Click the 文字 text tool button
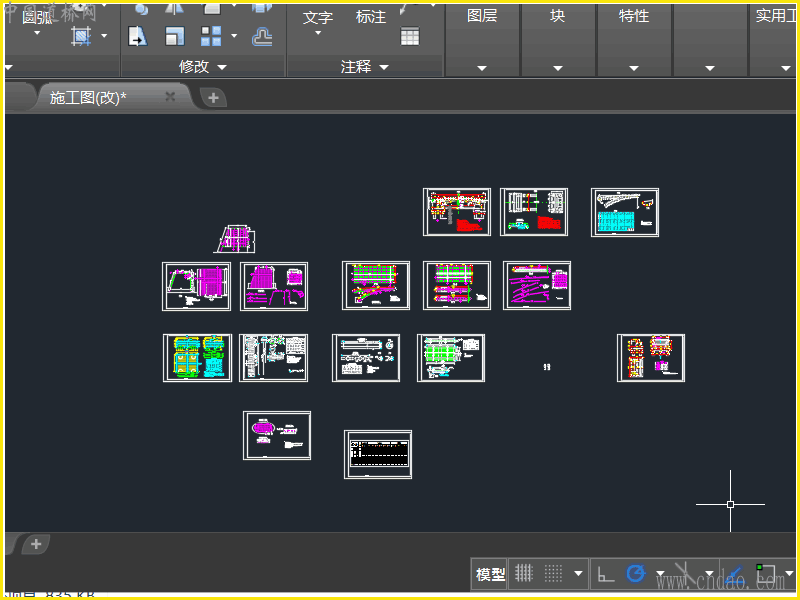 pyautogui.click(x=318, y=18)
